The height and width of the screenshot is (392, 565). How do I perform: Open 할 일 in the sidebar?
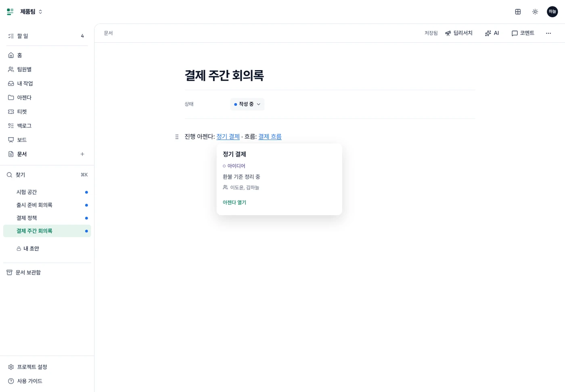(x=47, y=36)
